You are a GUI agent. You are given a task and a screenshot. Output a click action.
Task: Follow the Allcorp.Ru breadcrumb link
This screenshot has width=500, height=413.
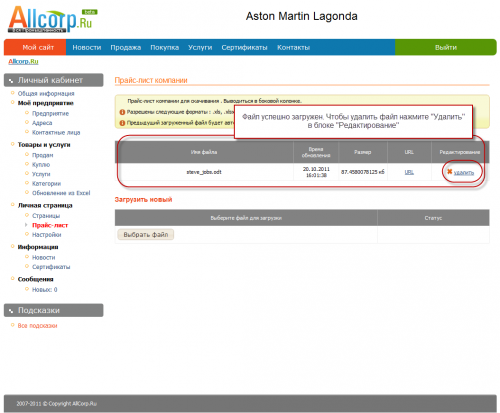click(23, 61)
